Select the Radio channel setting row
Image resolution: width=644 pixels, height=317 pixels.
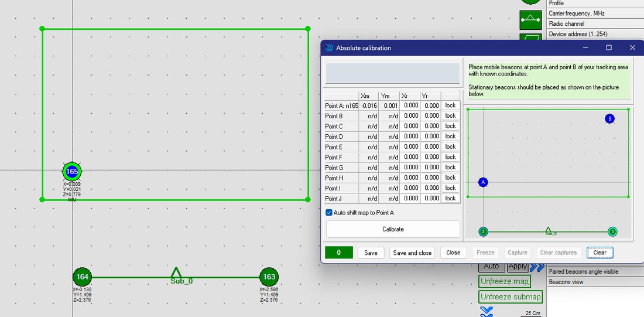tap(595, 23)
